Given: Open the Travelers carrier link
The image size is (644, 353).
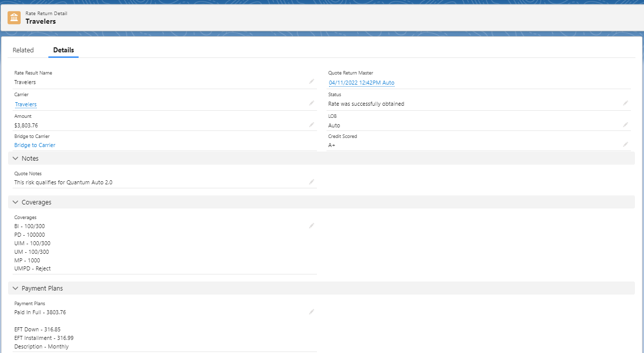Looking at the screenshot, I should pyautogui.click(x=26, y=104).
